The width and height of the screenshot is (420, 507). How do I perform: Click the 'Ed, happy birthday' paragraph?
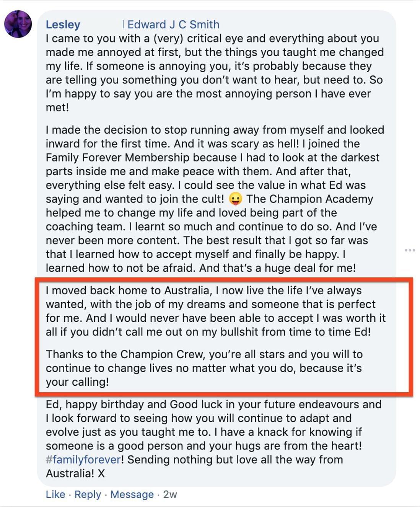coord(214,439)
